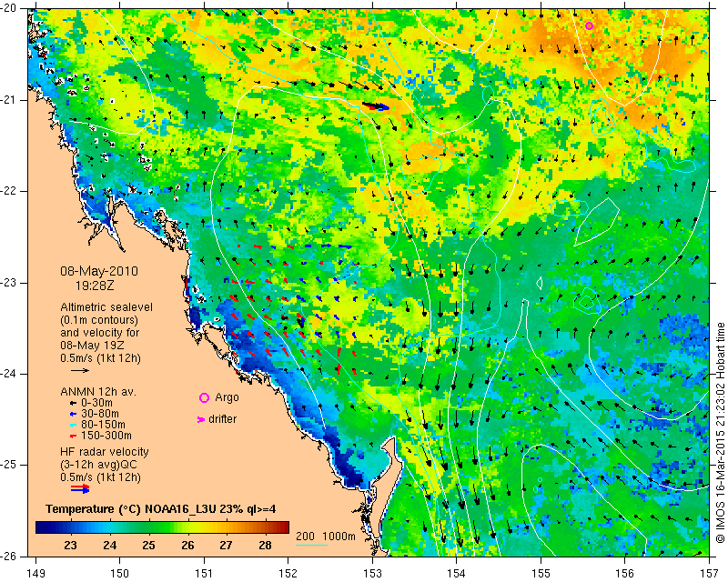Image resolution: width=728 pixels, height=582 pixels.
Task: Click the red 150-300m arrow symbol
Action: pos(73,436)
